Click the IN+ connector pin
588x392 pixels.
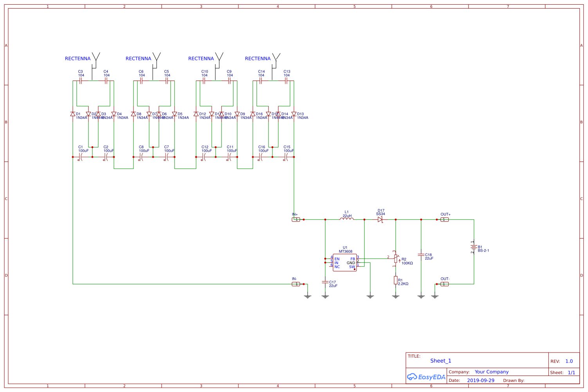296,219
